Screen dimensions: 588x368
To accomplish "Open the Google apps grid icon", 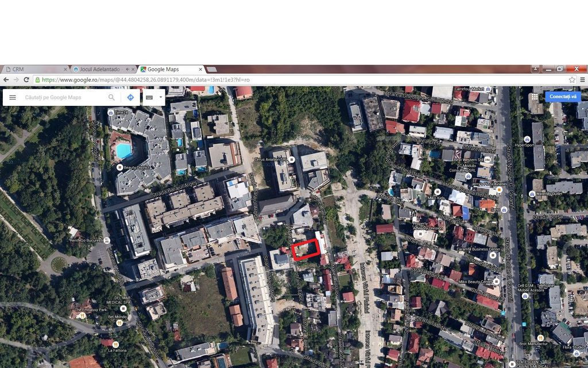I will coord(535,97).
